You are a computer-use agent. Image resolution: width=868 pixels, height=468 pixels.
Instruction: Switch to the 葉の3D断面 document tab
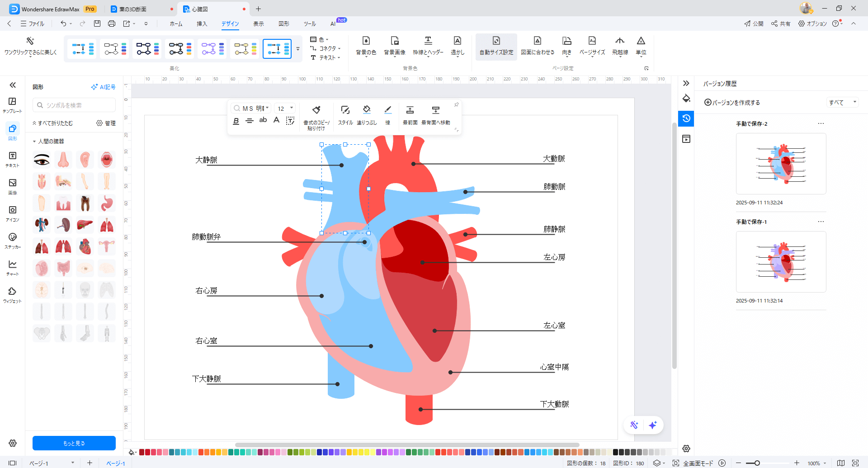133,9
